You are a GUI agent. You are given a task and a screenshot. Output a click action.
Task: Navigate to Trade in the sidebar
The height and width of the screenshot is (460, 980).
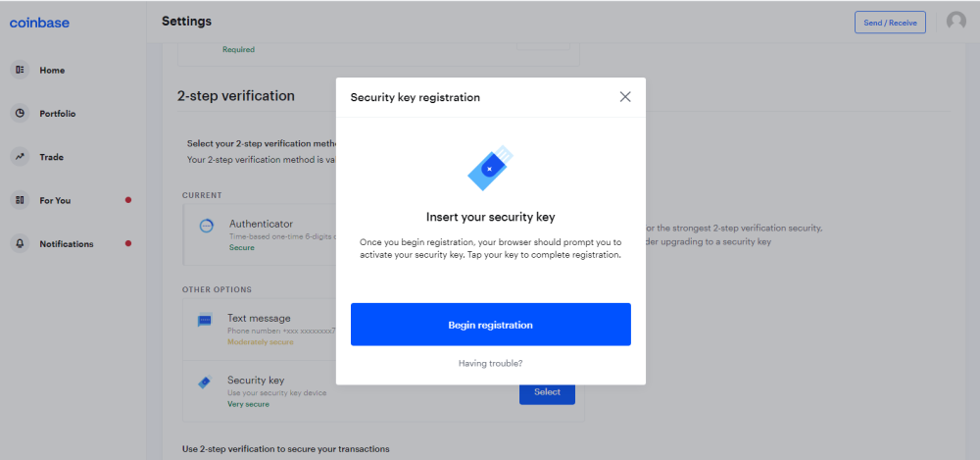[x=51, y=157]
